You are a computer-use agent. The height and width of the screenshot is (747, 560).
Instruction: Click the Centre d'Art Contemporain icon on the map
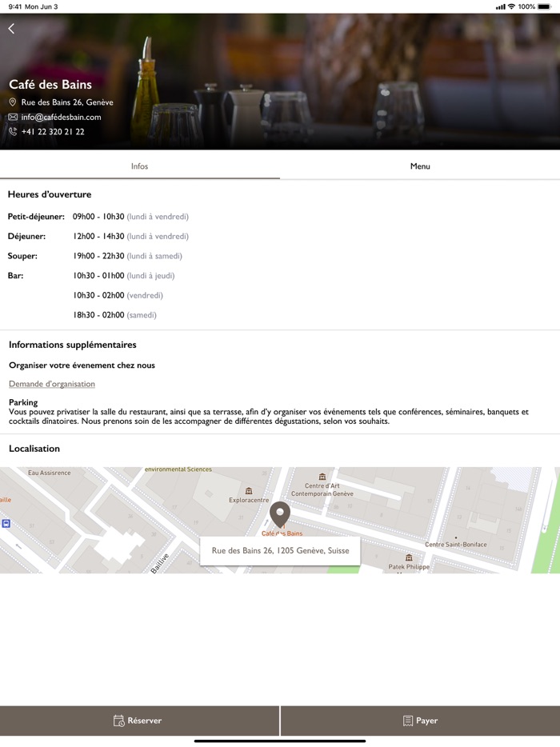click(x=322, y=477)
